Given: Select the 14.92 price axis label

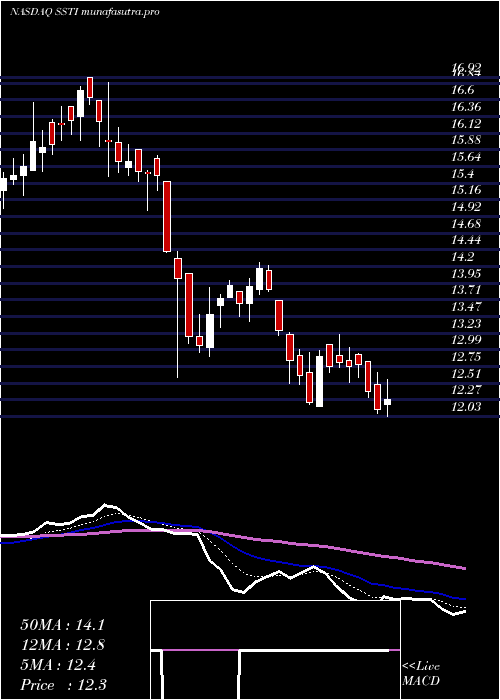Looking at the screenshot, I should pyautogui.click(x=466, y=207).
